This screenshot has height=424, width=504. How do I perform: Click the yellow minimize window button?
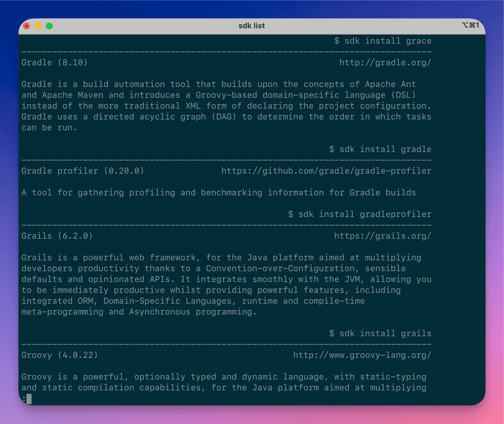(x=38, y=26)
